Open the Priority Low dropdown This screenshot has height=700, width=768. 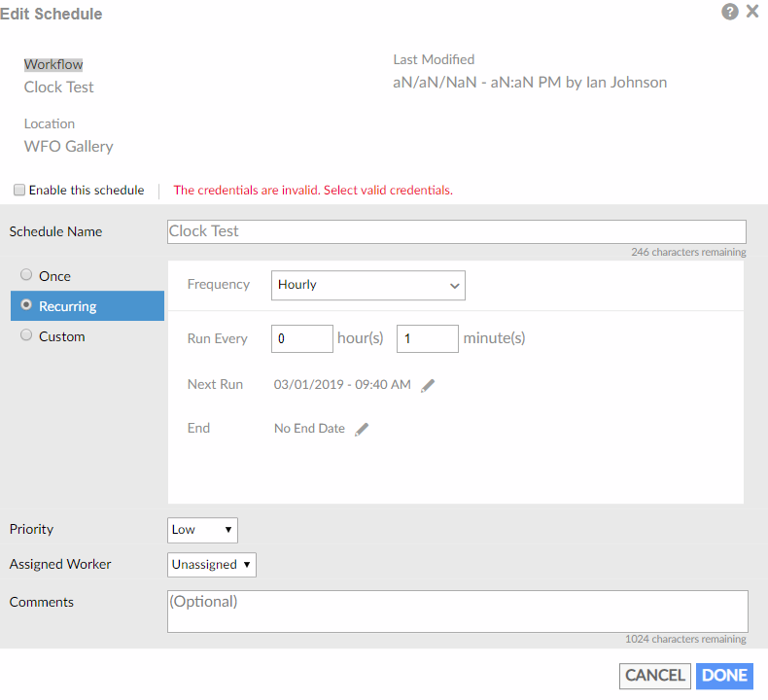click(x=202, y=530)
